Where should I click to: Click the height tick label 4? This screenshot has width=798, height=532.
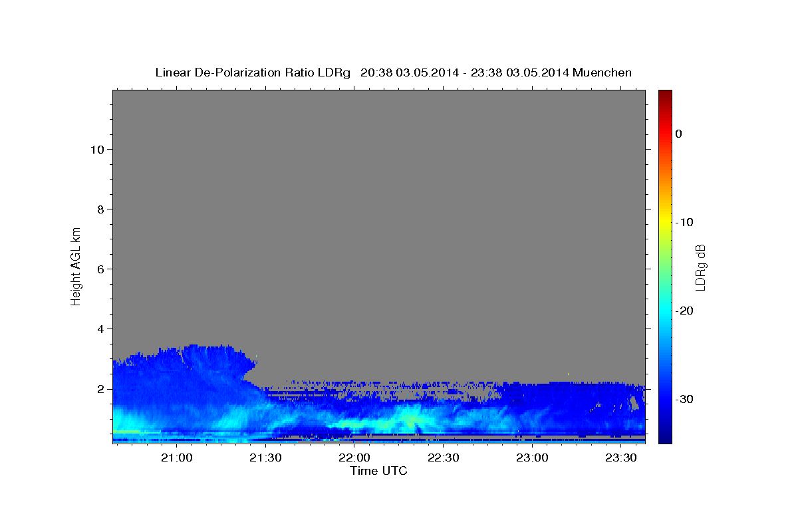point(100,329)
